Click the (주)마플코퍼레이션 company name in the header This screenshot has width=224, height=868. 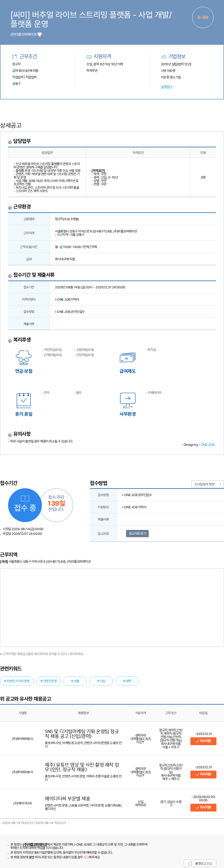[x=23, y=34]
